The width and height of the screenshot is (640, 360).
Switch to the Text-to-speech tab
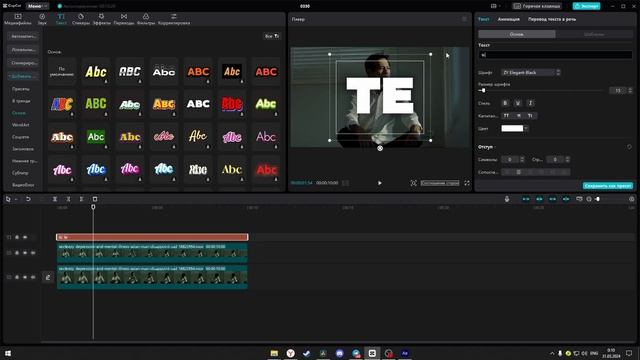tap(552, 19)
